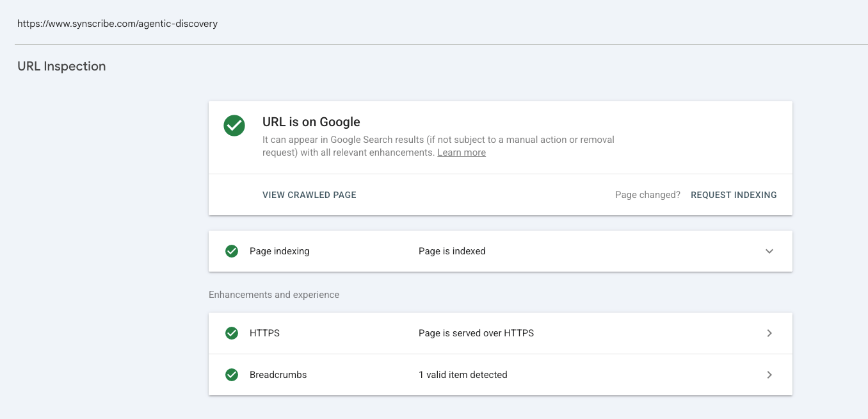Open the Learn more link
Viewport: 868px width, 419px height.
pos(462,152)
